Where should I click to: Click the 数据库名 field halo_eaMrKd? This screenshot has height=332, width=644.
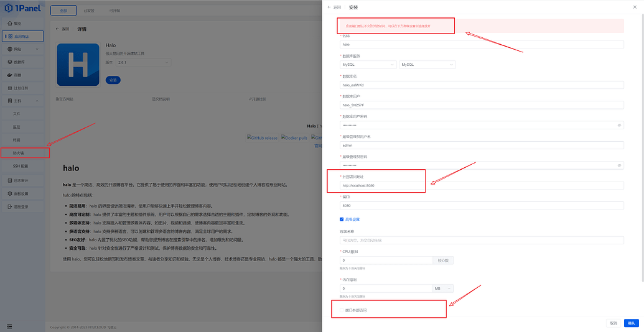click(482, 85)
